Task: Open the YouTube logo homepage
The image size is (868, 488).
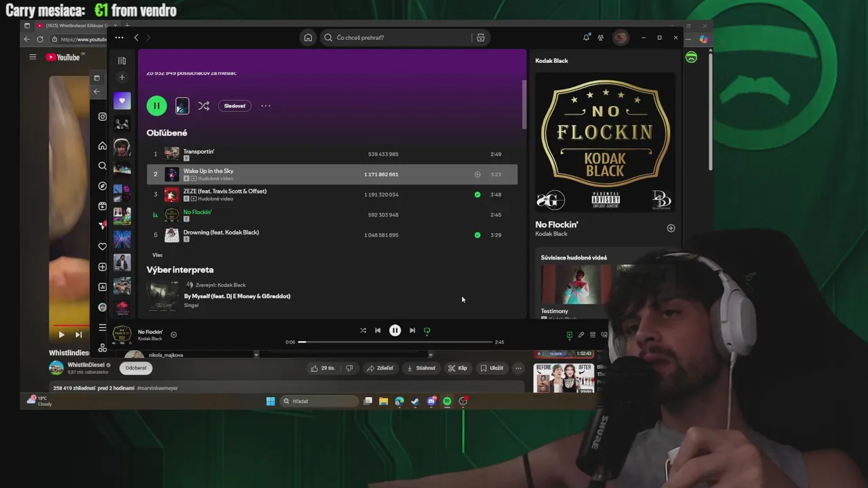Action: pos(63,57)
